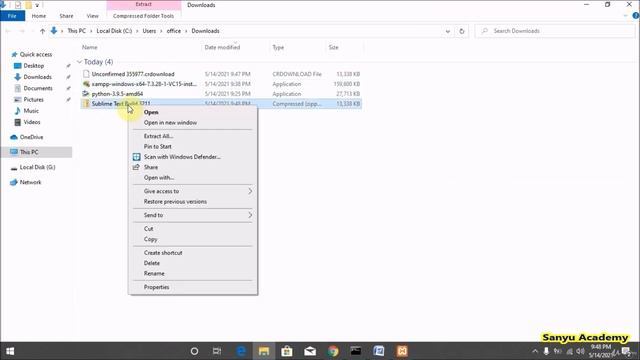The height and width of the screenshot is (360, 640).
Task: Switch to the Home ribbon tab
Action: (39, 16)
